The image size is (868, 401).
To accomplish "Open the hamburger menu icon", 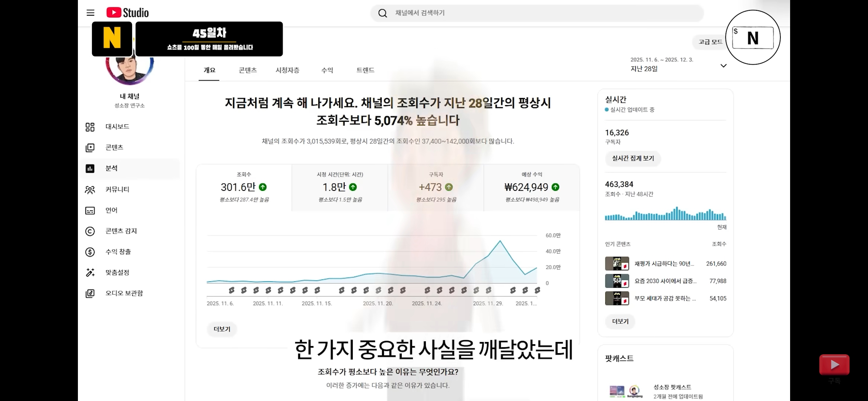I will pos(91,13).
